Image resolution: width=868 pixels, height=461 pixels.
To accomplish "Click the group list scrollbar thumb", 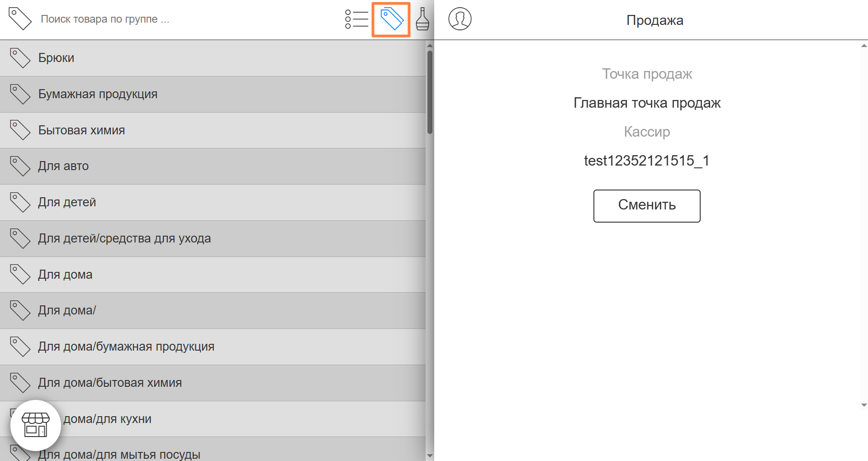I will (x=430, y=92).
